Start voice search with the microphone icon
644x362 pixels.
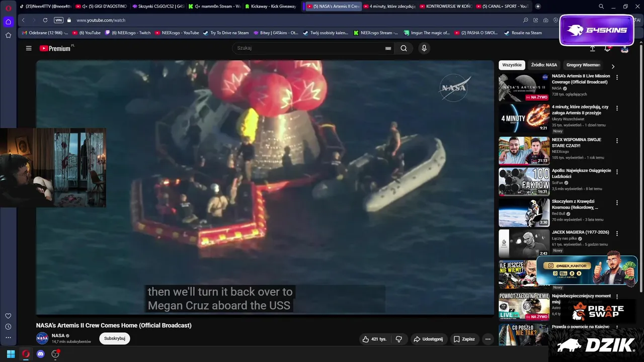pyautogui.click(x=424, y=48)
